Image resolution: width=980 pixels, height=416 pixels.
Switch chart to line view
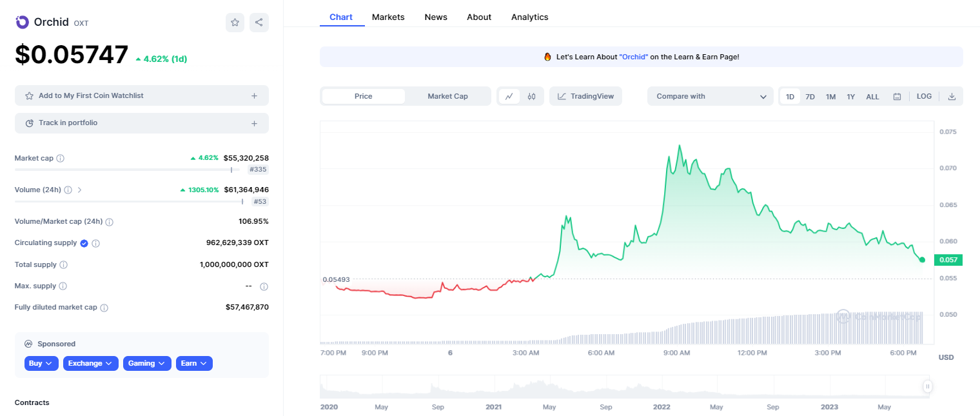click(509, 96)
